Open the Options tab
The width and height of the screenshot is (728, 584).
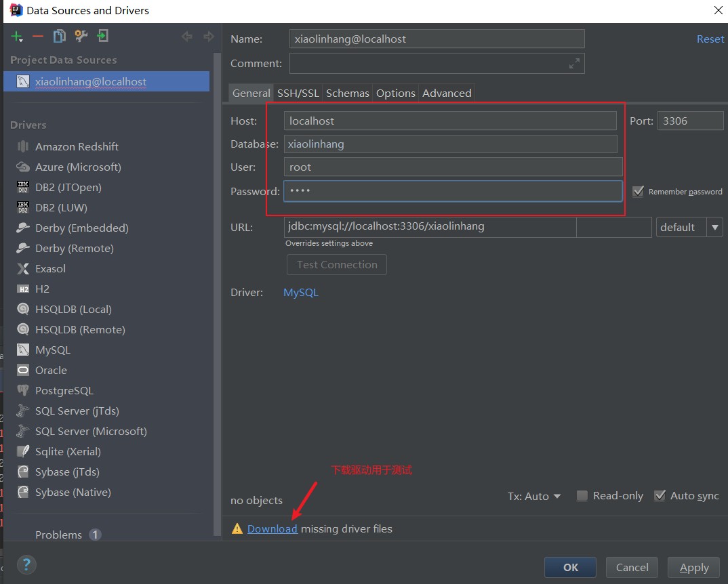coord(396,93)
